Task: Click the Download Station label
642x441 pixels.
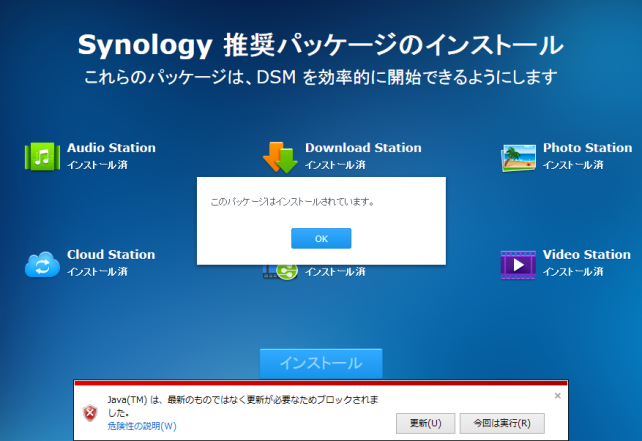Action: tap(363, 148)
